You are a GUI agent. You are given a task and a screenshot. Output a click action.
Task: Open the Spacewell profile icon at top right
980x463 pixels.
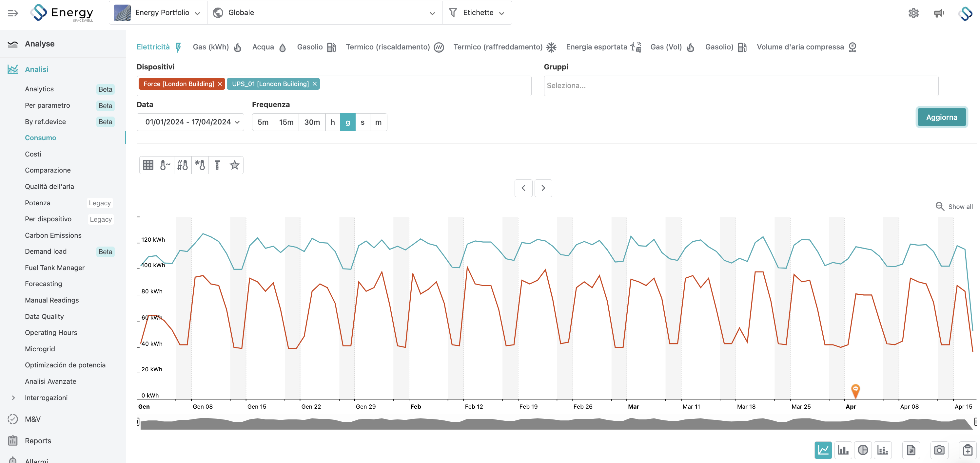coord(966,13)
